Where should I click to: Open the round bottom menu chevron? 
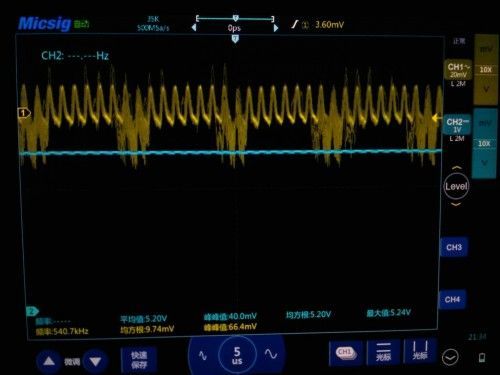(x=450, y=357)
